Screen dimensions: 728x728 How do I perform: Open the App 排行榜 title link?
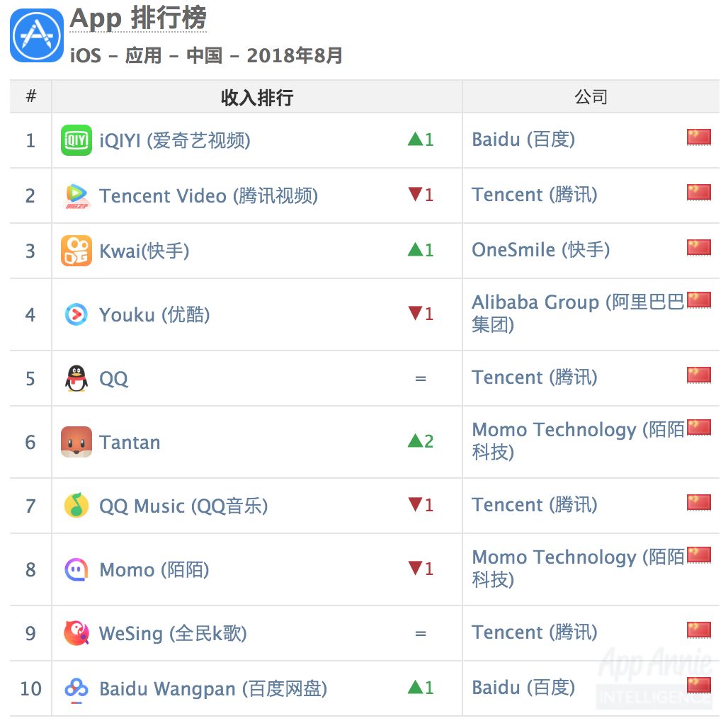point(138,19)
